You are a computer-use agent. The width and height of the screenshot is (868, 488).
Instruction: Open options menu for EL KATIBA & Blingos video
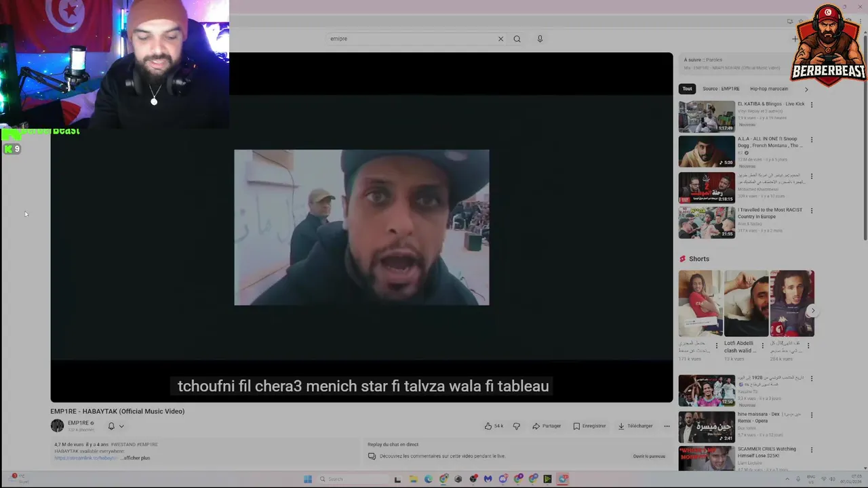tap(811, 104)
